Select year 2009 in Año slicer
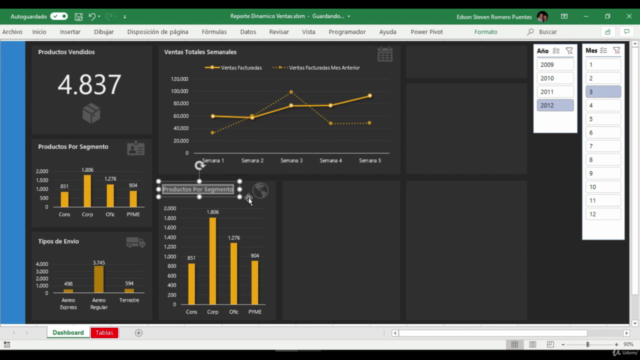The image size is (640, 360). tap(555, 64)
